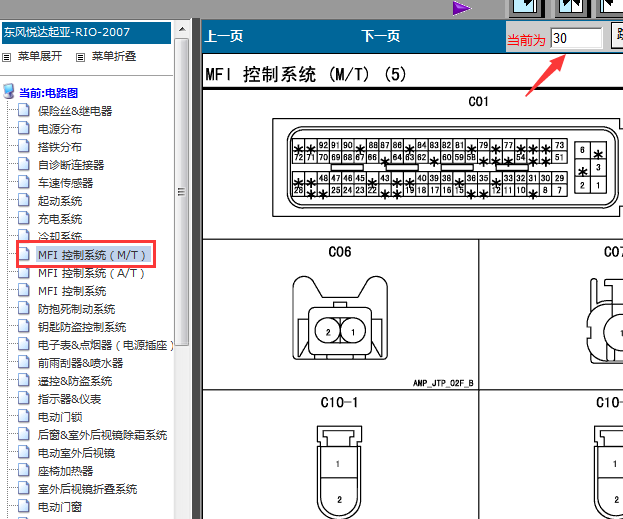Open 防抱死制动系统 item

(76, 309)
